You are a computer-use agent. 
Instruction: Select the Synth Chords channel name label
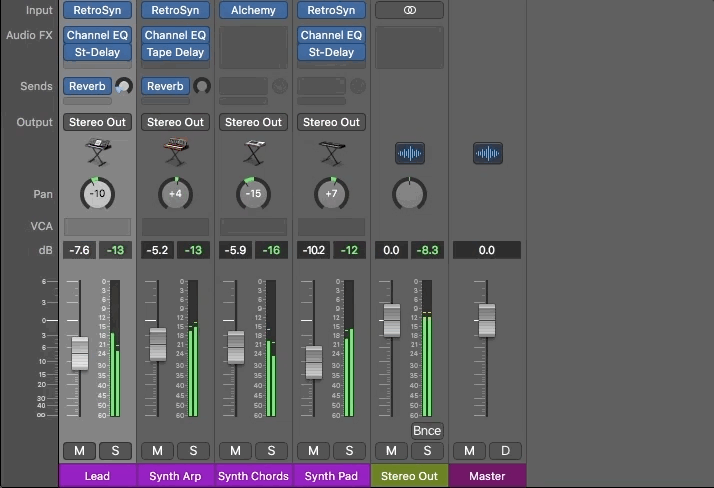(x=253, y=476)
